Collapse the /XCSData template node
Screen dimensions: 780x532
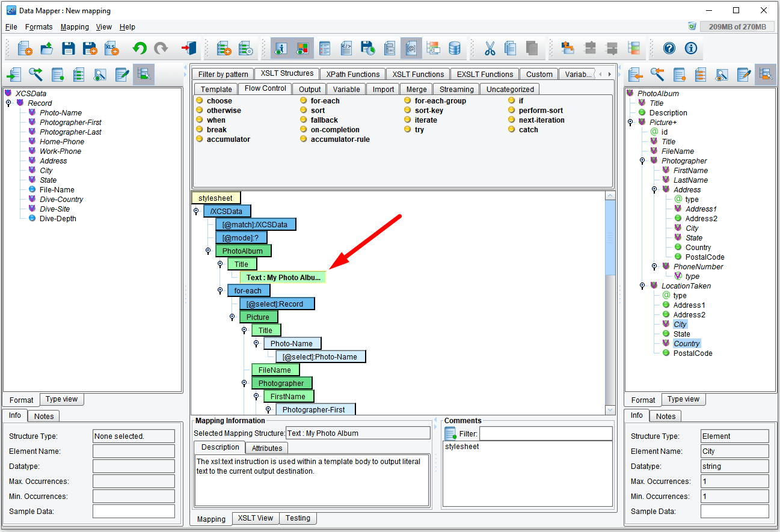[196, 212]
